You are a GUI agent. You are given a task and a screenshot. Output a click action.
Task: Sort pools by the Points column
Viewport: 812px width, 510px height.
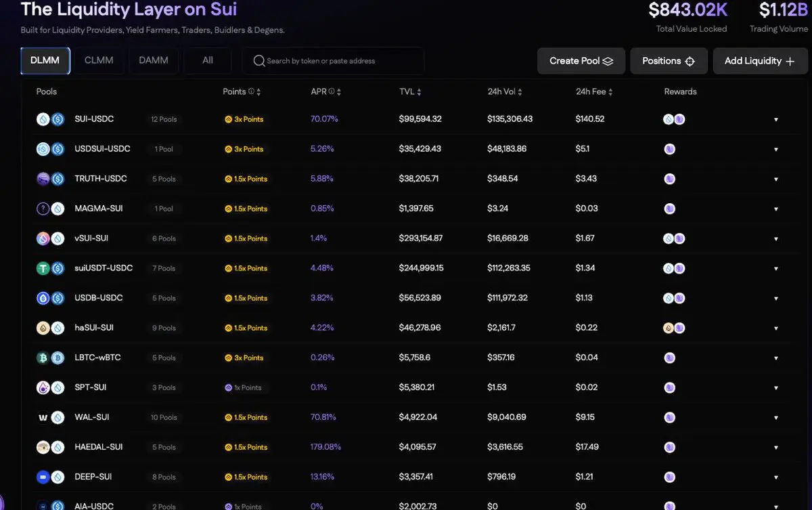258,92
